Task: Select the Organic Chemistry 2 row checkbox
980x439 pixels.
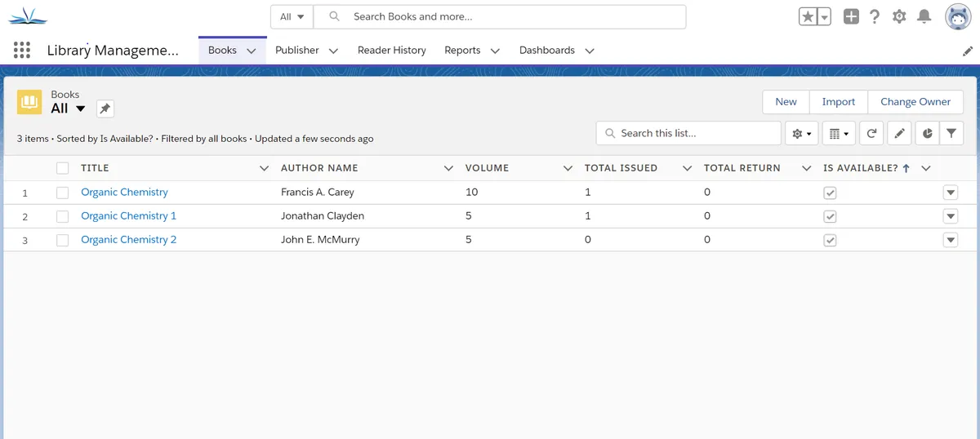Action: pyautogui.click(x=63, y=240)
